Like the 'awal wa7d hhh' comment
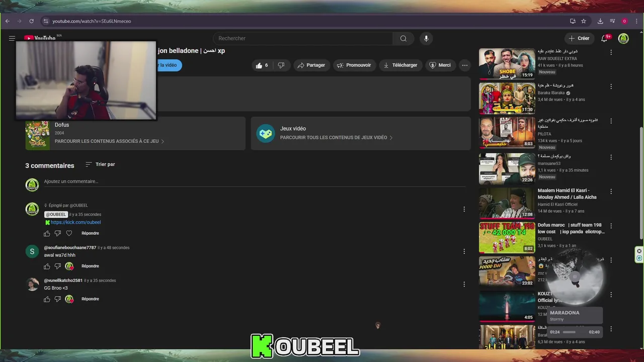Image resolution: width=644 pixels, height=362 pixels. pos(47,266)
